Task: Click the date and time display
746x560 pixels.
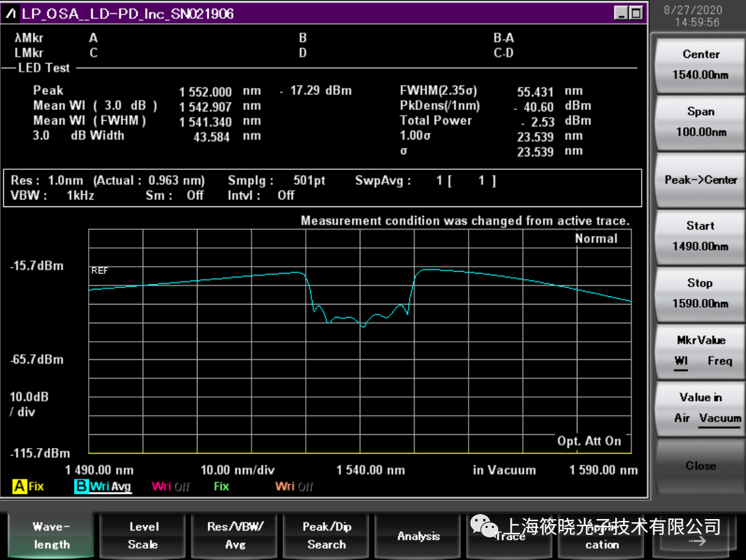Action: click(x=693, y=16)
